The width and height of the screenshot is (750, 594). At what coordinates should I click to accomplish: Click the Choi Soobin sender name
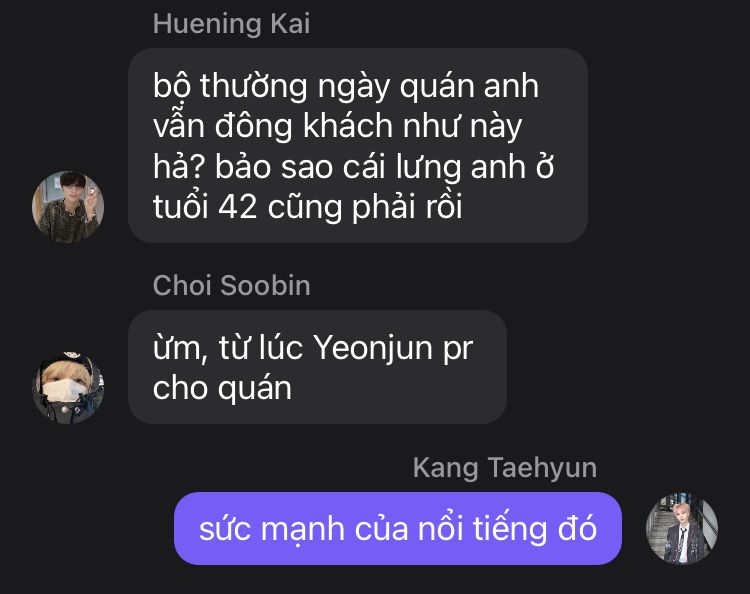[x=232, y=286]
